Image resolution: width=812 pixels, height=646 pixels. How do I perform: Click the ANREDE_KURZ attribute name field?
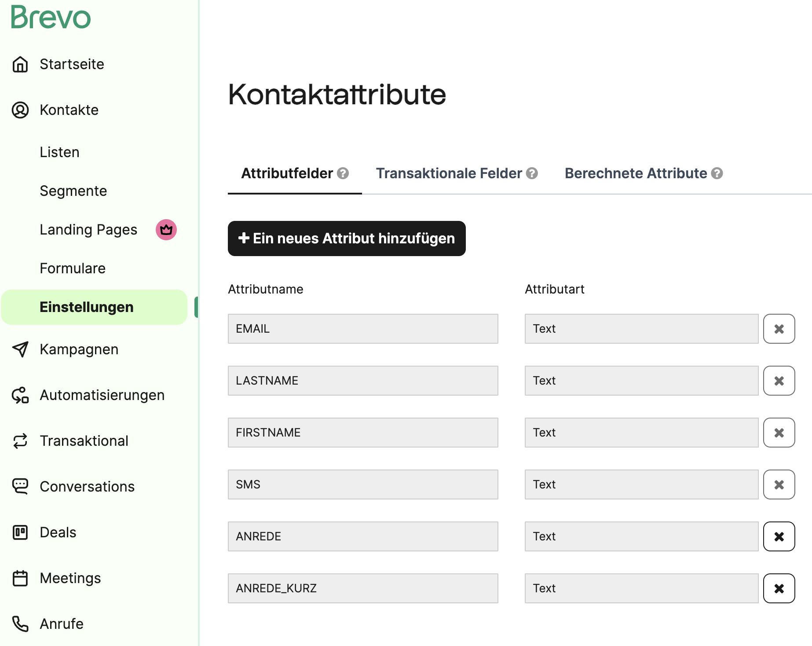tap(363, 588)
